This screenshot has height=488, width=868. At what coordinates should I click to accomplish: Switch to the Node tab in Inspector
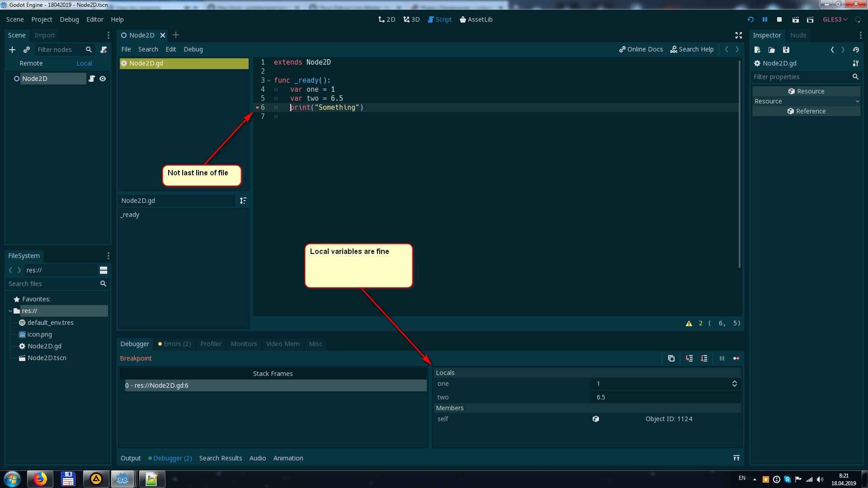click(x=798, y=35)
